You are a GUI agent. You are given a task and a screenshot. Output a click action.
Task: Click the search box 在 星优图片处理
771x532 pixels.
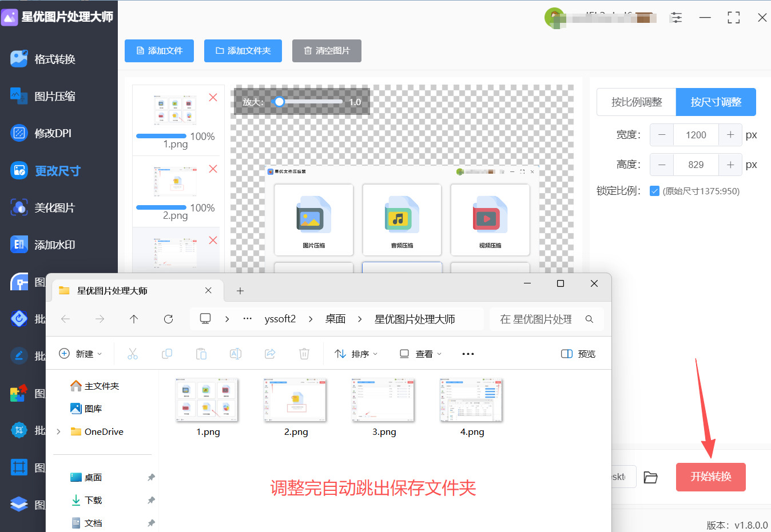[x=546, y=319]
